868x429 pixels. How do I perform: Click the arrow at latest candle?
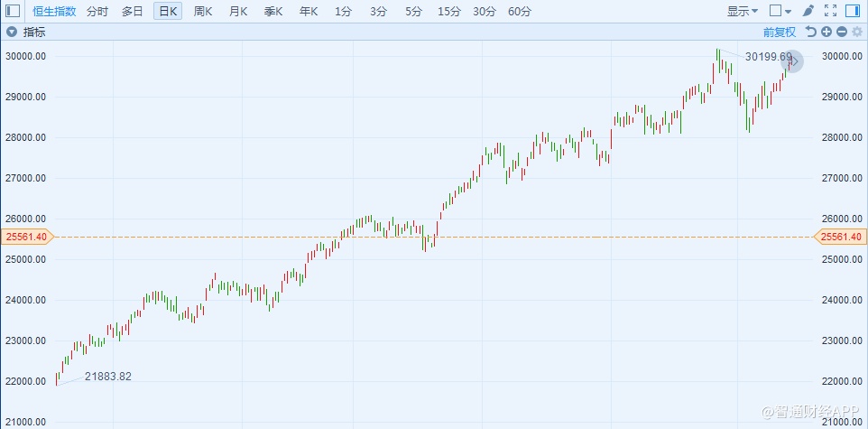tap(792, 61)
